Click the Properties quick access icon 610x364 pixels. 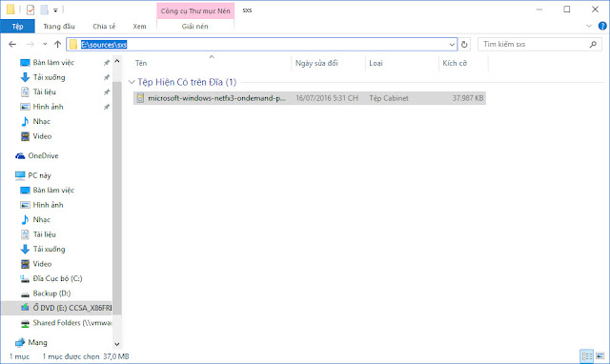pos(30,10)
